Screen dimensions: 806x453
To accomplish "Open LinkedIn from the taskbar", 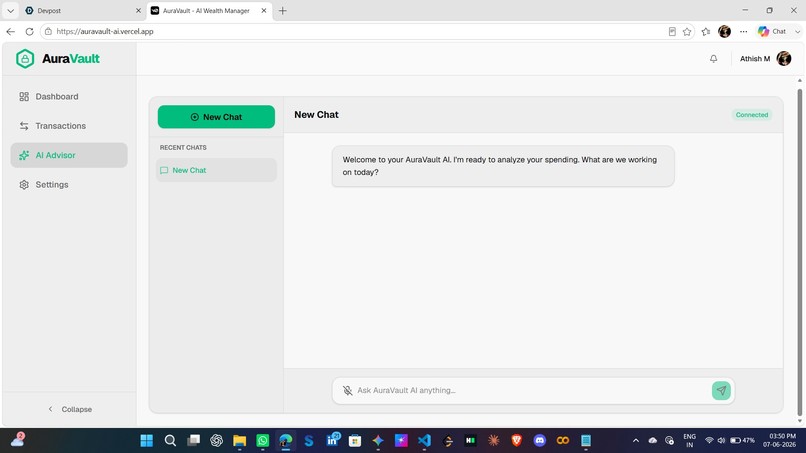I will [333, 440].
